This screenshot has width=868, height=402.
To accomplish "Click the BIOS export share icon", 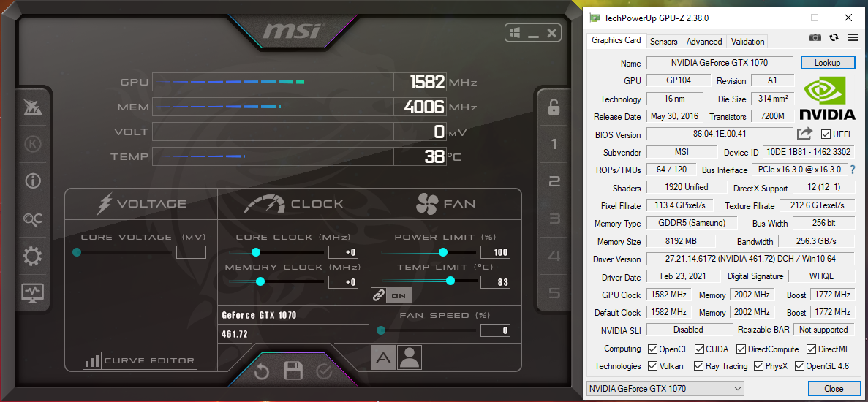I will pos(804,134).
